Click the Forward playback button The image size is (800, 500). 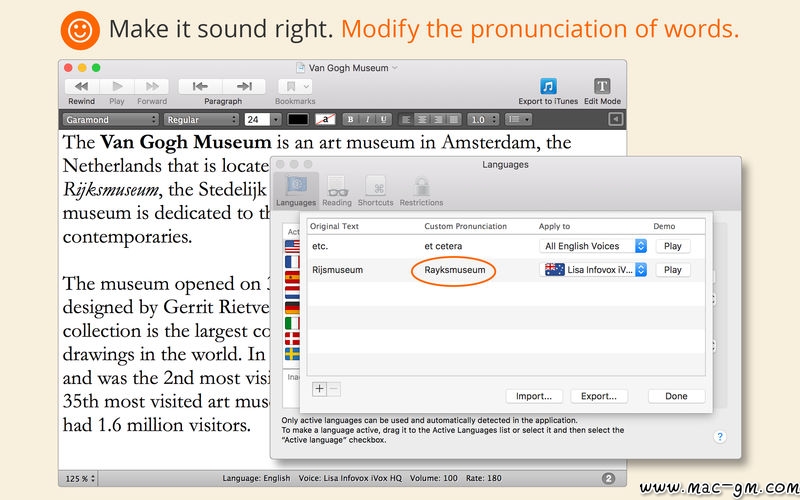pos(152,86)
